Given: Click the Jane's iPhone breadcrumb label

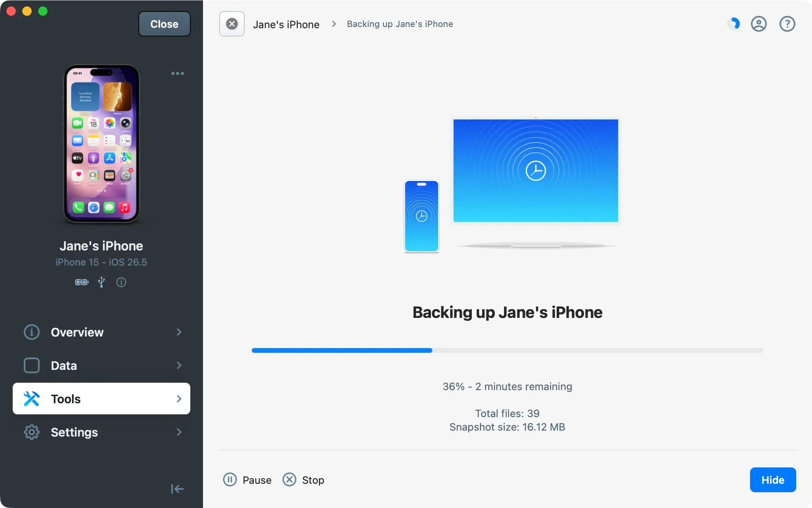Looking at the screenshot, I should (x=286, y=24).
